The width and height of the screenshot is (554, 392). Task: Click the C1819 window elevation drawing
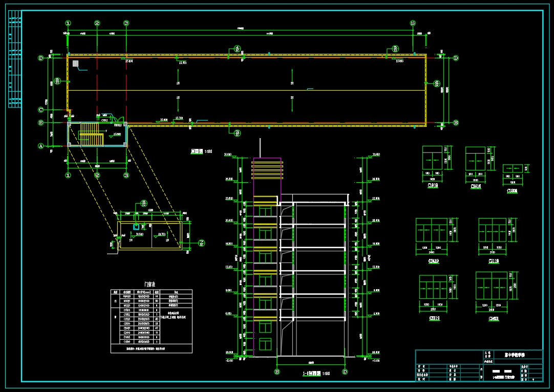coord(433,158)
